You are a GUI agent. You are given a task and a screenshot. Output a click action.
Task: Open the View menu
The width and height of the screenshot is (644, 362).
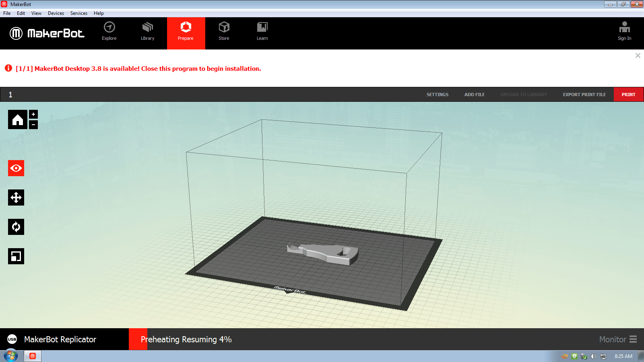(36, 13)
